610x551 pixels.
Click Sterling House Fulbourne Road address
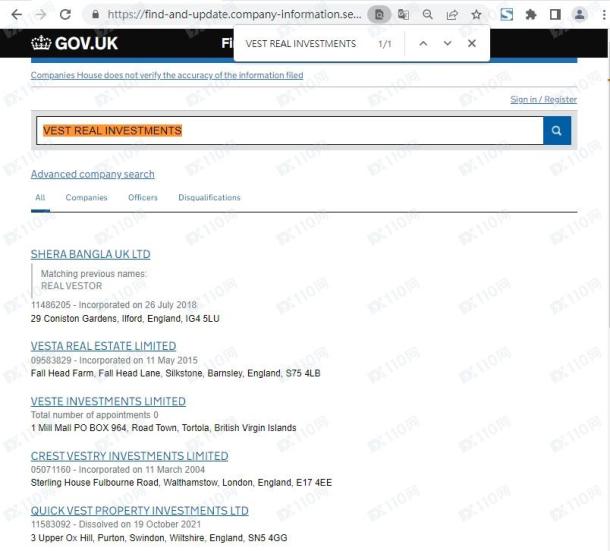pos(181,483)
